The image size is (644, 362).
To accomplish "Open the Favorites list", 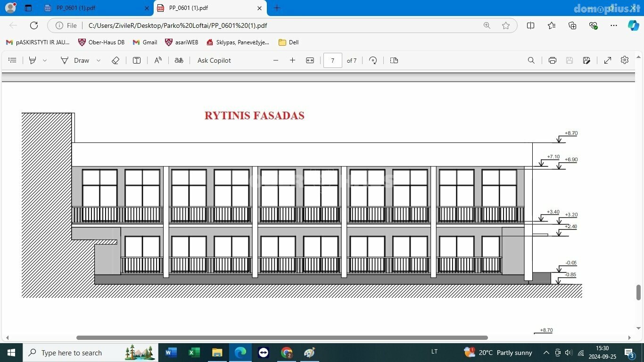I will coord(552,25).
